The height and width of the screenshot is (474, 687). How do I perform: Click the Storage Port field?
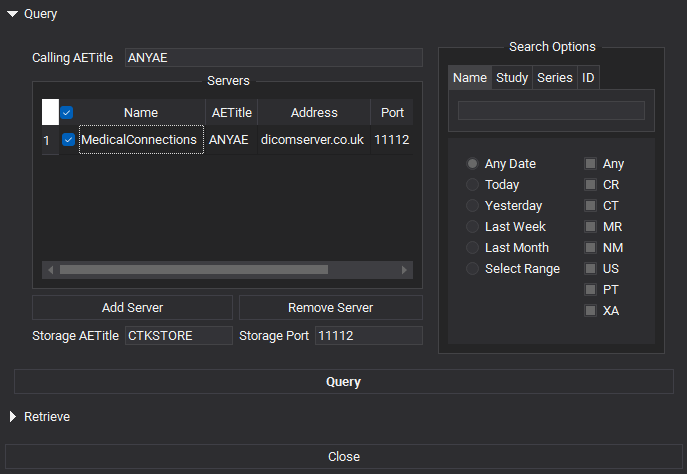[369, 336]
